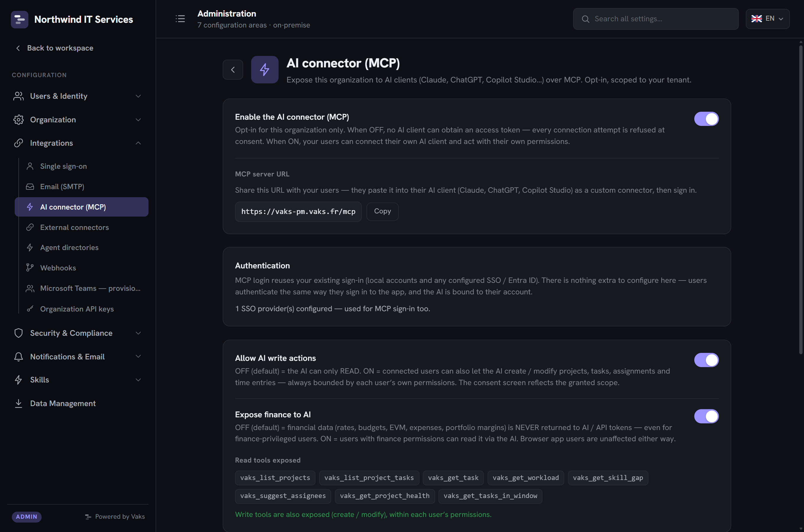This screenshot has width=804, height=532.
Task: Click the MCP server URL field
Action: tap(298, 212)
